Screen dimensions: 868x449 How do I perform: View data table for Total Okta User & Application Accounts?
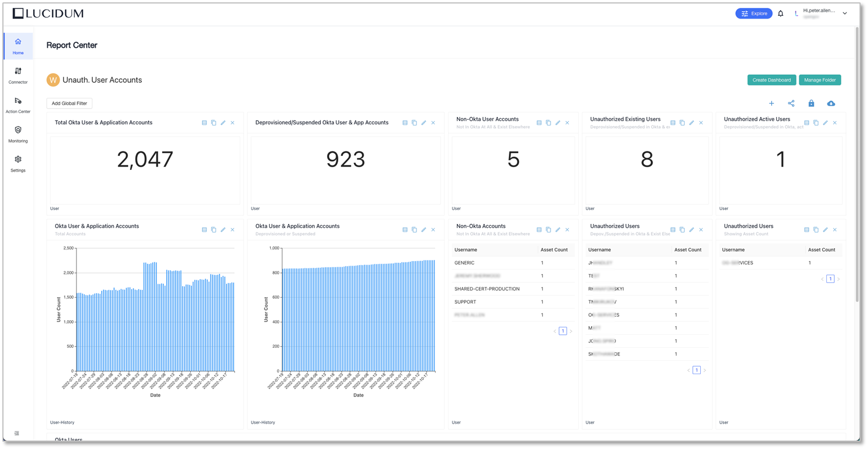[204, 123]
